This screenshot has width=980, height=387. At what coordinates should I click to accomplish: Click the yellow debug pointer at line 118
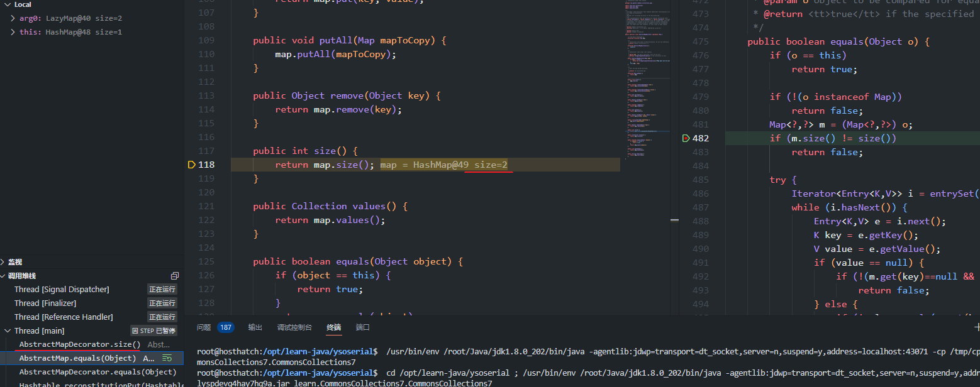(x=192, y=165)
